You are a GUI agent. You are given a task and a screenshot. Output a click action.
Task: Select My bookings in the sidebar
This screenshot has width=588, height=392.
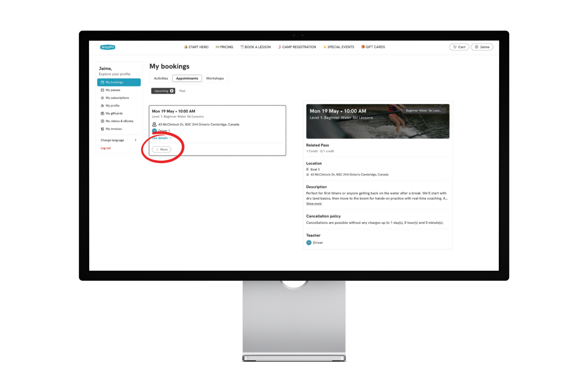119,82
